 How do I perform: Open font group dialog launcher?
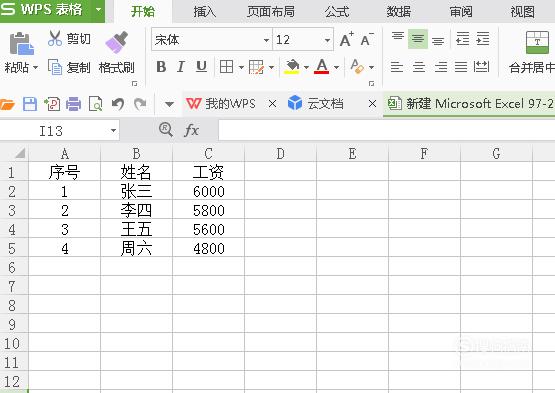click(x=371, y=84)
